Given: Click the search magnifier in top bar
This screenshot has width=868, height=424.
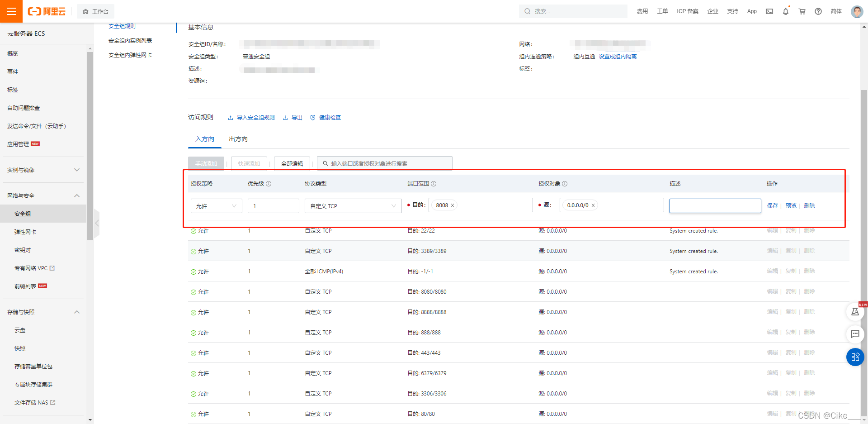Looking at the screenshot, I should [528, 11].
